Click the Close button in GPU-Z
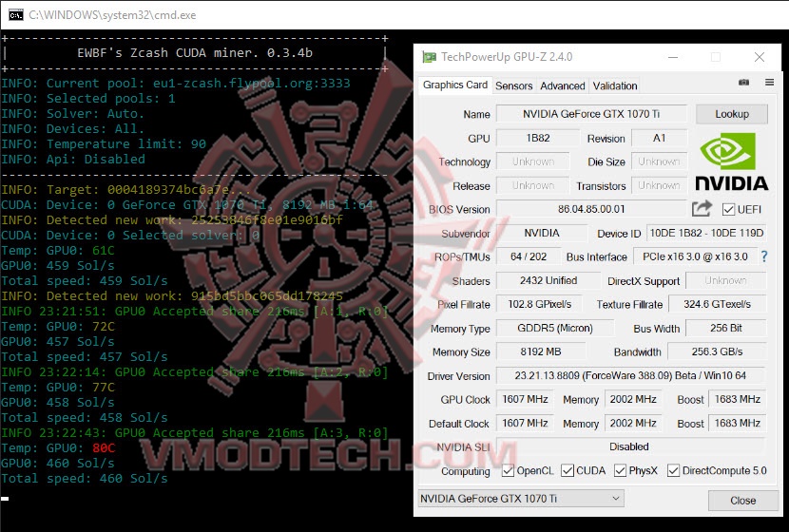The width and height of the screenshot is (789, 532). 742,501
